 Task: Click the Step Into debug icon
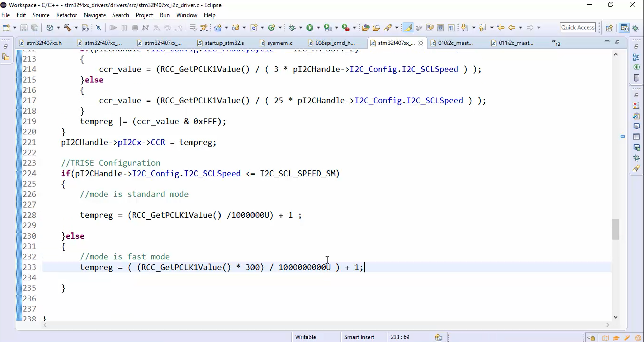(x=157, y=28)
